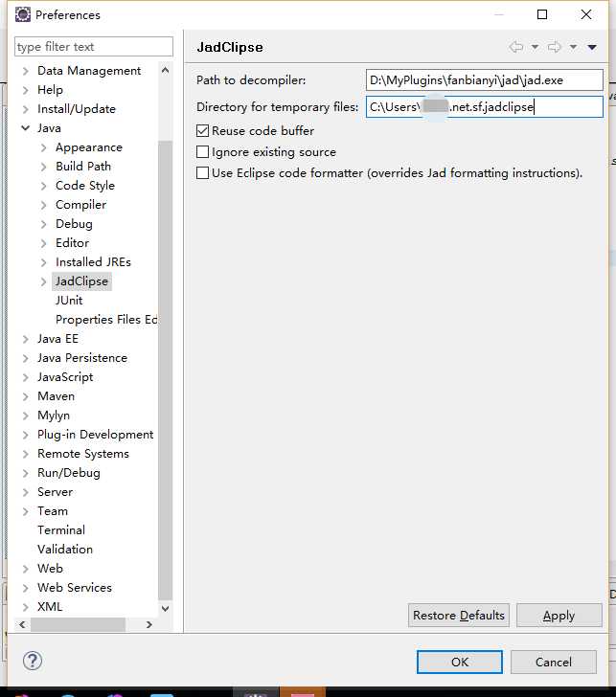
Task: Select Plug-in Development entry
Action: tap(96, 435)
